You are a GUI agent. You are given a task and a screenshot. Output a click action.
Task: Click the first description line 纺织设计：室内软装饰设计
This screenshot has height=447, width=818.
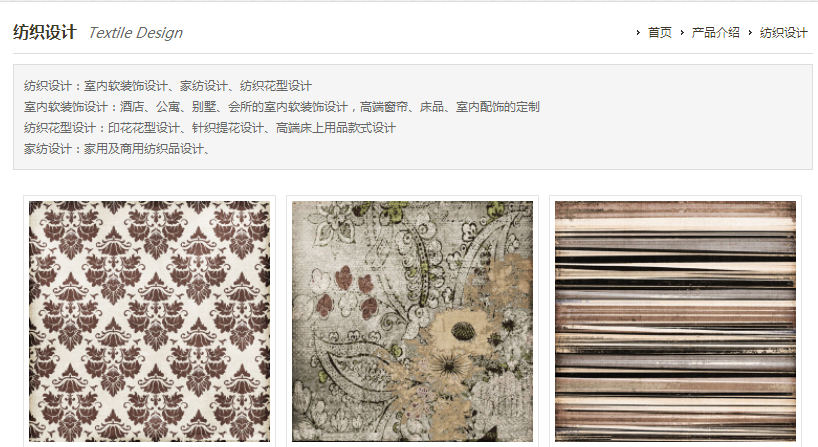167,86
